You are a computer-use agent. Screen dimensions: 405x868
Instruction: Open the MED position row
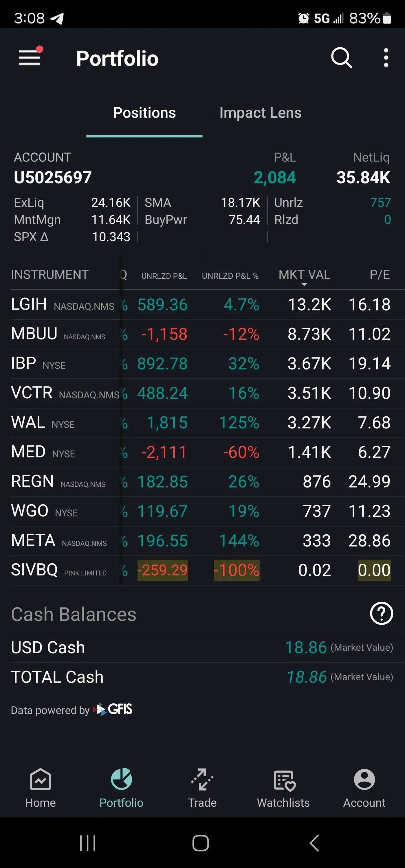click(202, 452)
